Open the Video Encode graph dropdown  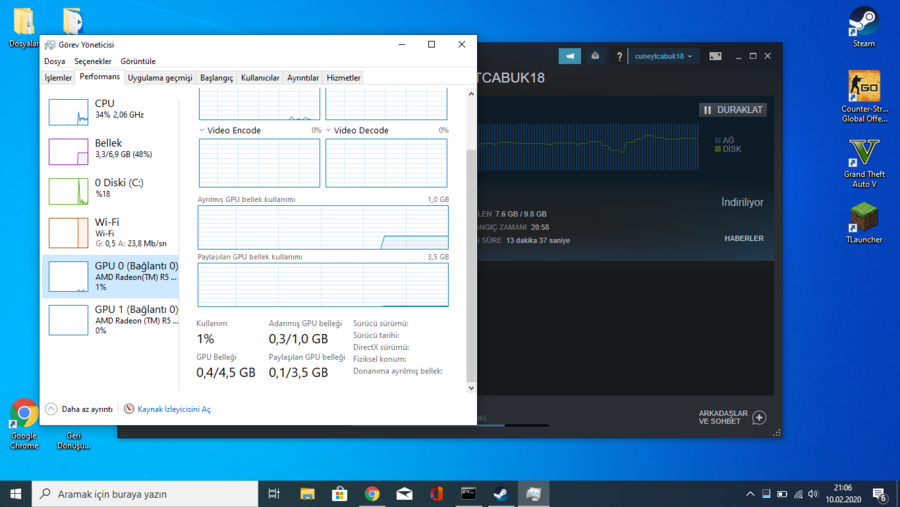coord(202,130)
